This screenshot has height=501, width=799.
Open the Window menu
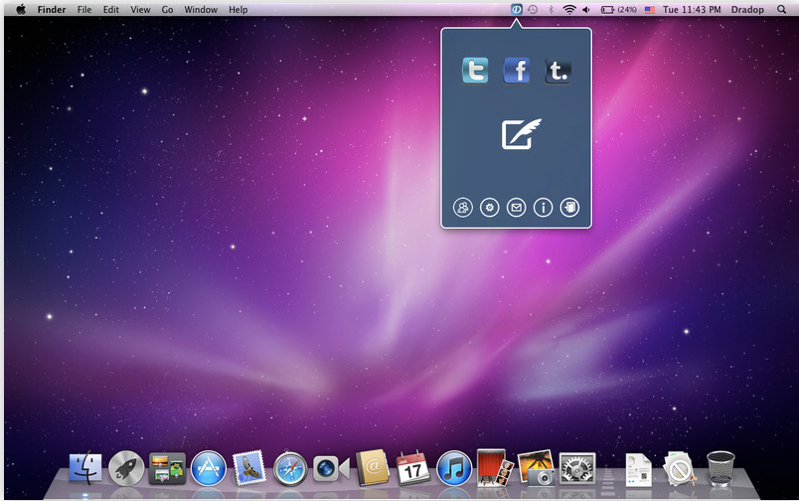[201, 9]
